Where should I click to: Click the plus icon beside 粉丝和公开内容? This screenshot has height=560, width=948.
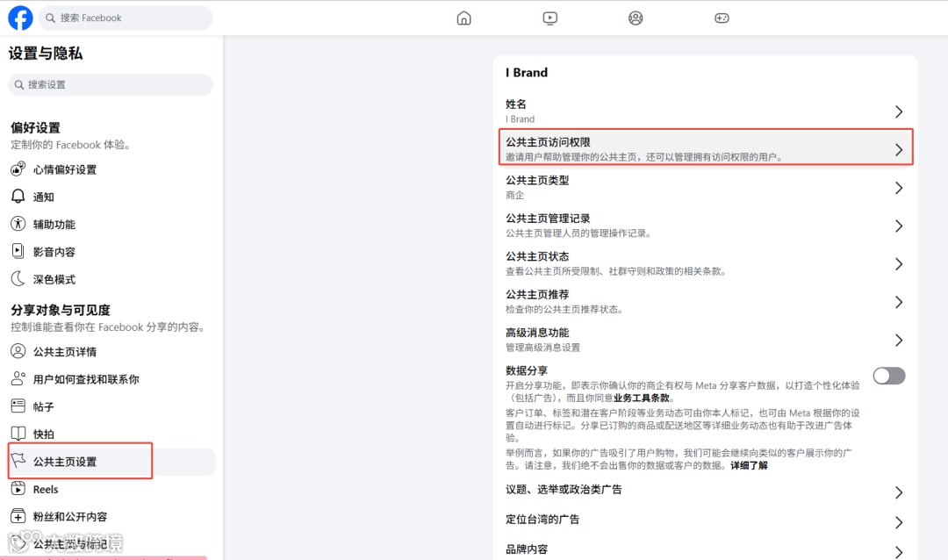coord(18,516)
